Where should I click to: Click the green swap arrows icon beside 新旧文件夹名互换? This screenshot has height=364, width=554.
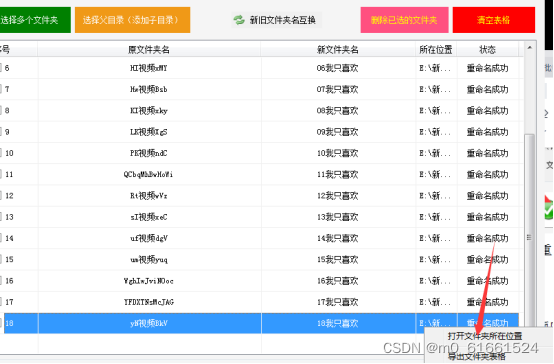tap(239, 20)
